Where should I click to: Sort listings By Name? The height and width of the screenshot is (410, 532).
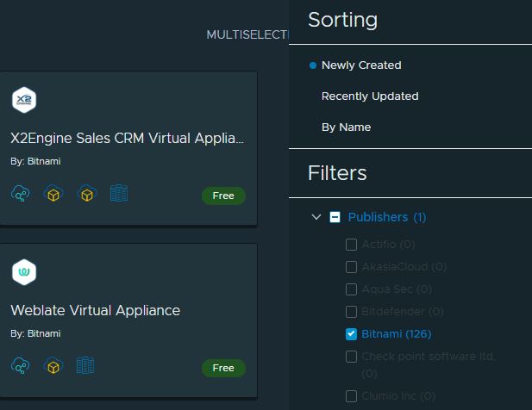coord(346,127)
